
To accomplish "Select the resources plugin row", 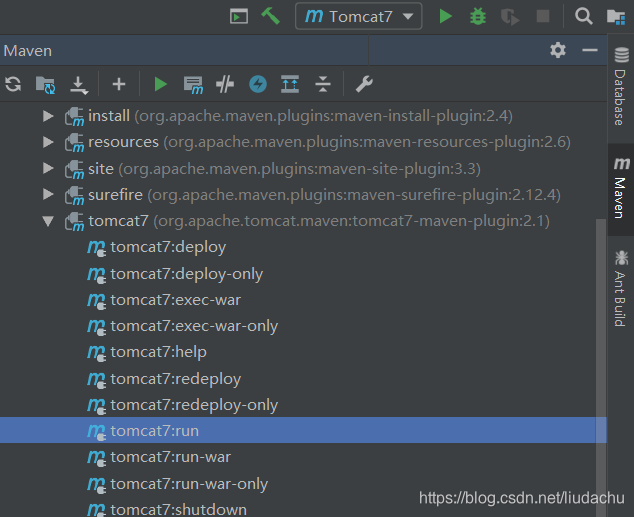I will point(303,142).
